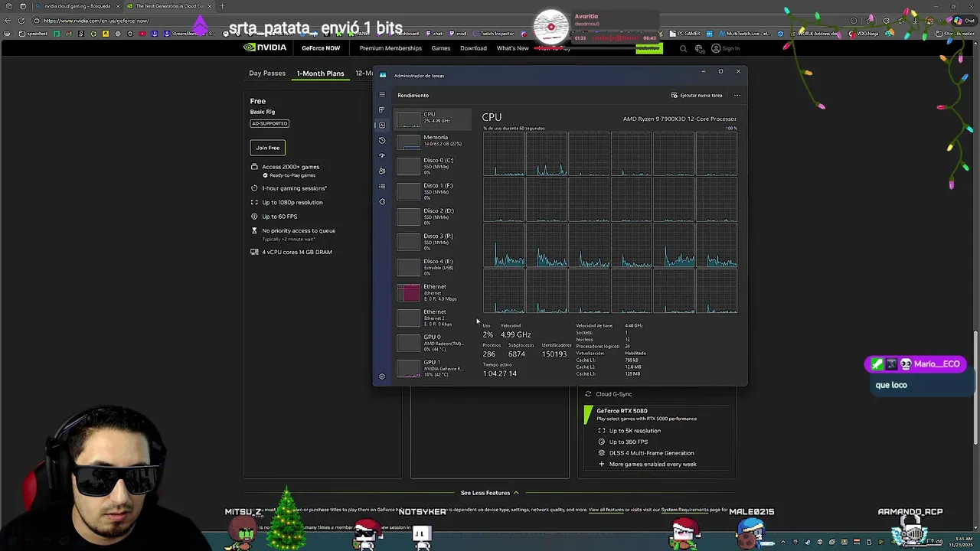The image size is (980, 551).
Task: Click the NVIDIA site search icon
Action: [684, 48]
